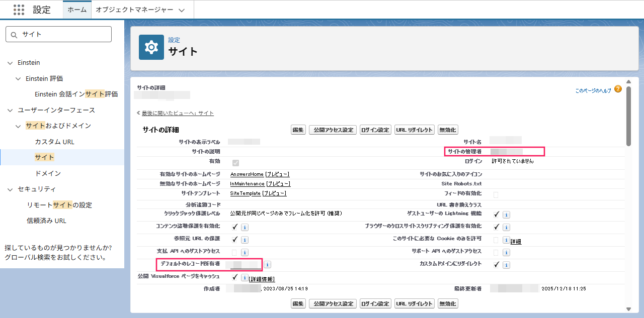The height and width of the screenshot is (318, 644).
Task: Click the upper 公開アクセス設定 button
Action: pos(333,130)
